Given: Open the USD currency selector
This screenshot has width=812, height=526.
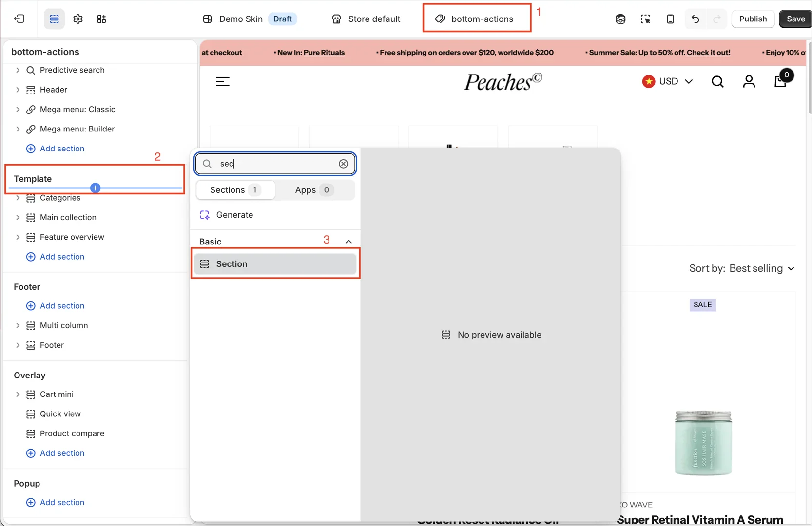Looking at the screenshot, I should point(668,81).
